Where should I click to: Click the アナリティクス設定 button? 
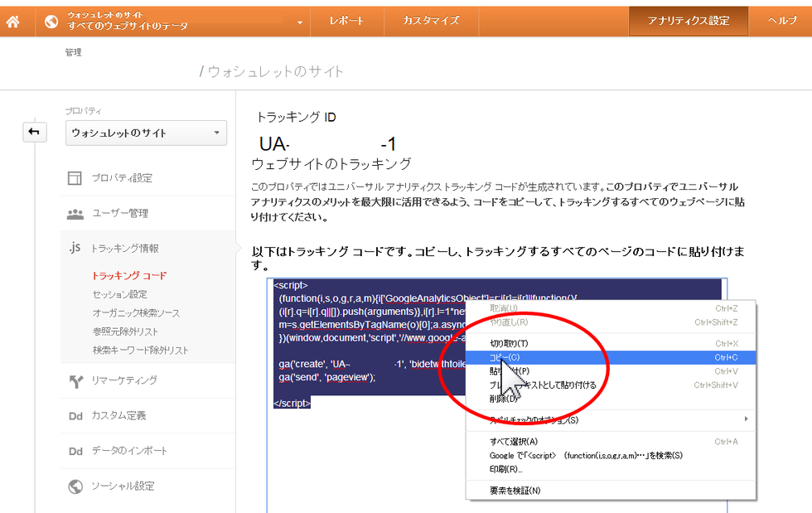point(689,21)
